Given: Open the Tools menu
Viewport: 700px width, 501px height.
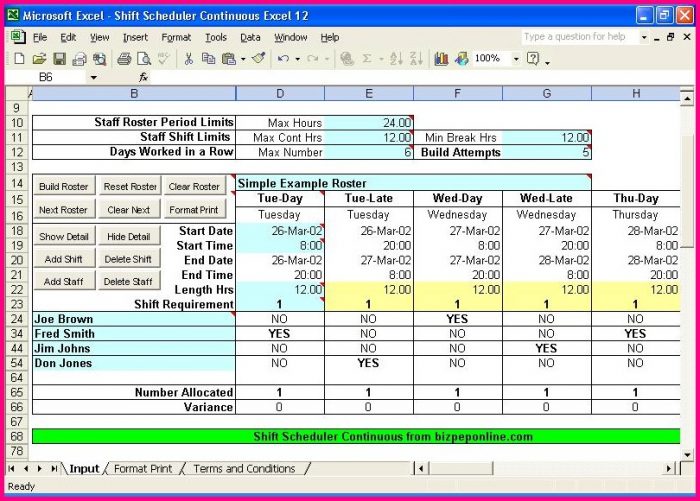Looking at the screenshot, I should point(216,38).
